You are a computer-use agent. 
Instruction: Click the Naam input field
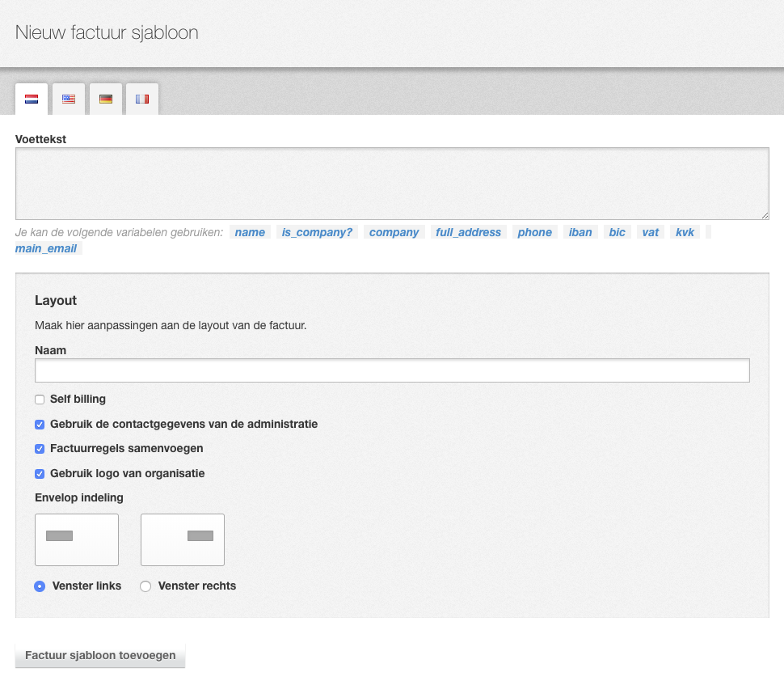point(392,370)
